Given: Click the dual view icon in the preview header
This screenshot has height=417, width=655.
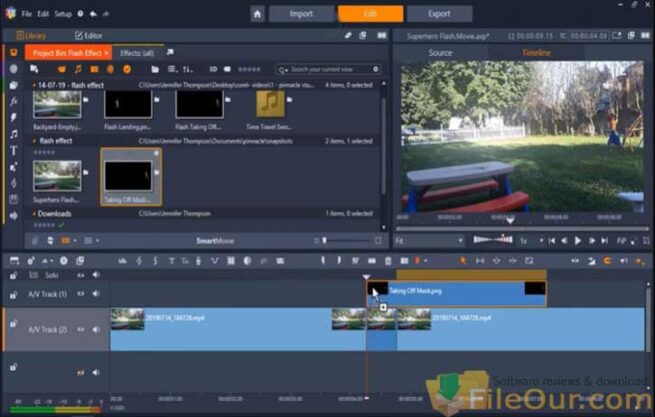Looking at the screenshot, I should coord(645,36).
